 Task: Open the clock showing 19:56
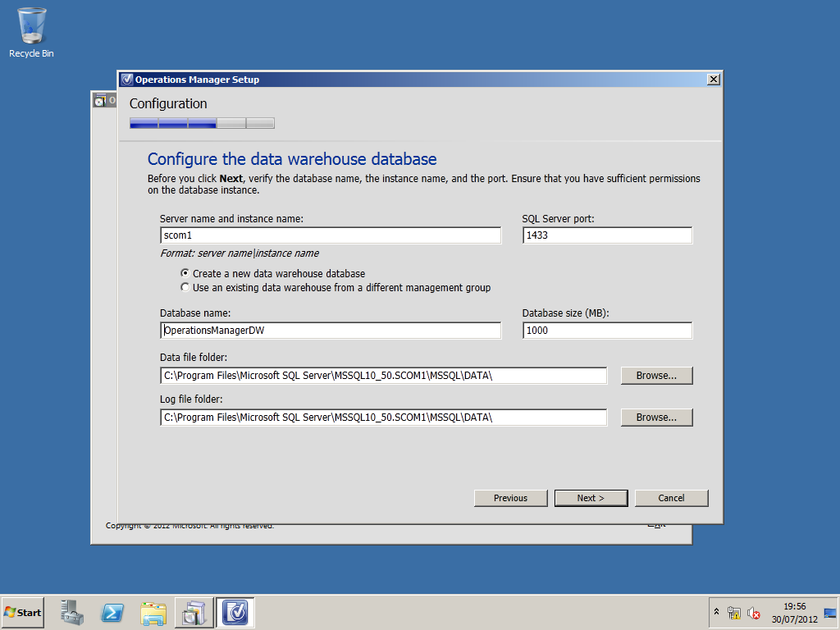pyautogui.click(x=794, y=606)
